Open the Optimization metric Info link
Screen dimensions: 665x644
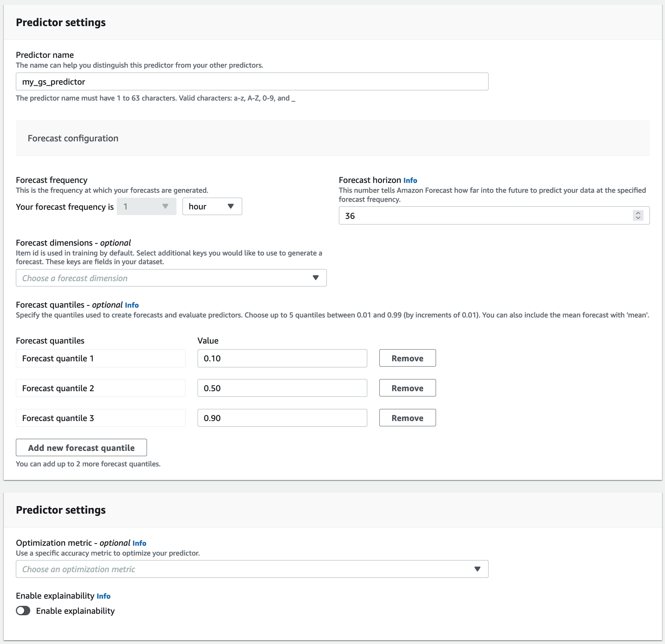click(139, 543)
